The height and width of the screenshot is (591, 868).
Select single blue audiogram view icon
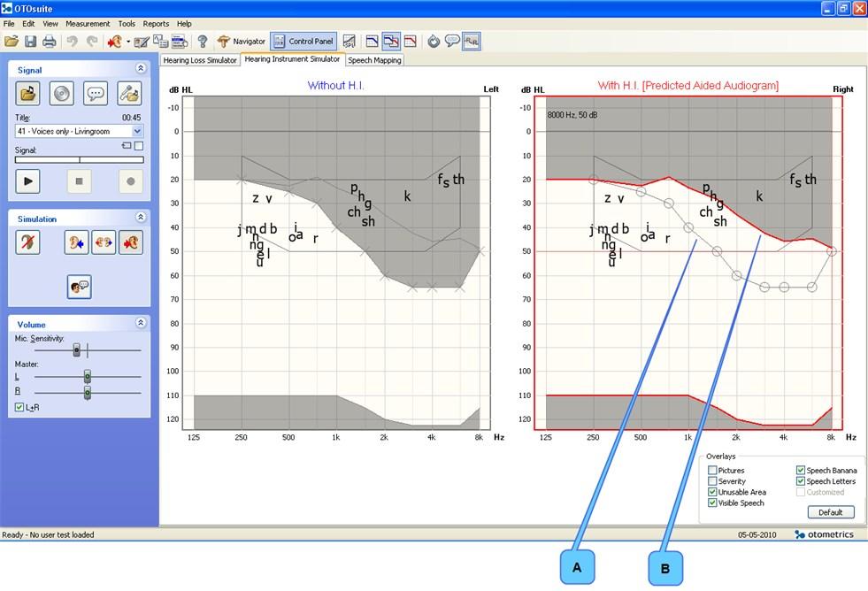tap(372, 41)
